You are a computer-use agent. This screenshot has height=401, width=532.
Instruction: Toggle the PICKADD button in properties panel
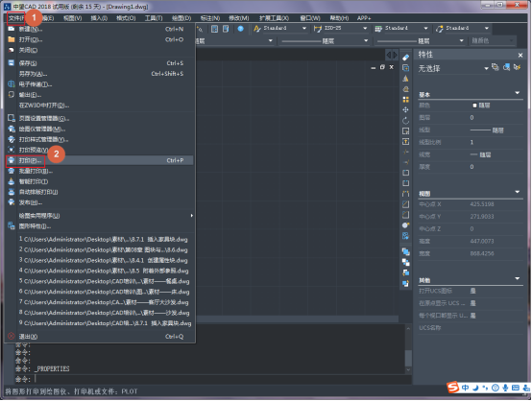[x=496, y=67]
